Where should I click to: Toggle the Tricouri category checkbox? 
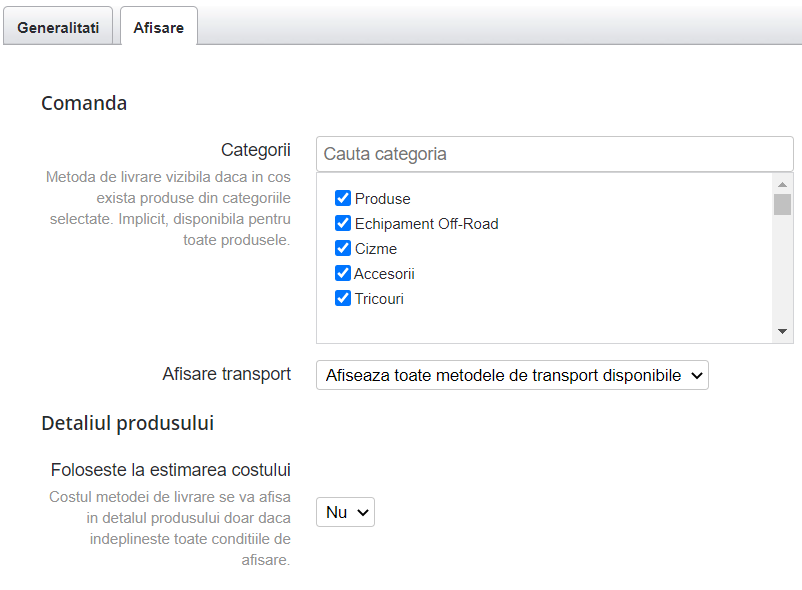(343, 298)
